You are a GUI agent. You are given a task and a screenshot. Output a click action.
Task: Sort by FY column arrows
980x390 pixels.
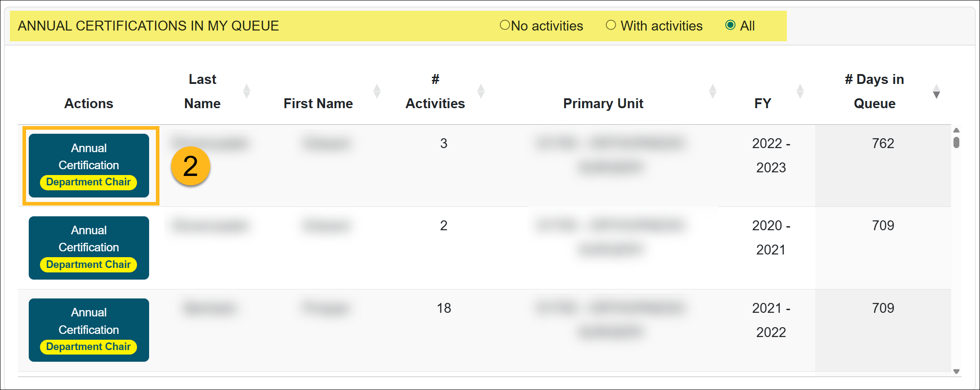pyautogui.click(x=800, y=91)
